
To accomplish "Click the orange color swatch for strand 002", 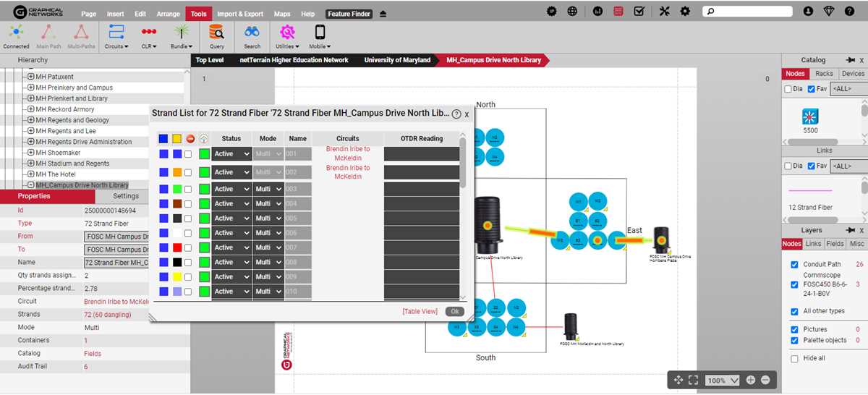I will (x=177, y=173).
